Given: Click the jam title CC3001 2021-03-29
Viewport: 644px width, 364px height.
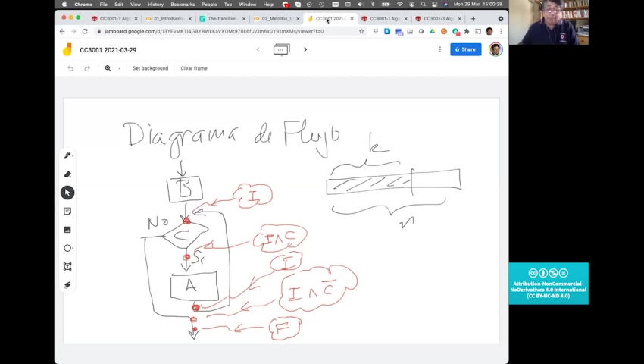Looking at the screenshot, I should (108, 50).
